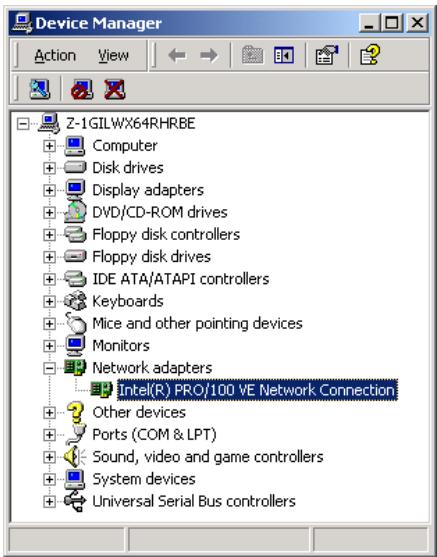Expand the Computer category
This screenshot has width=437, height=557.
pos(49,146)
